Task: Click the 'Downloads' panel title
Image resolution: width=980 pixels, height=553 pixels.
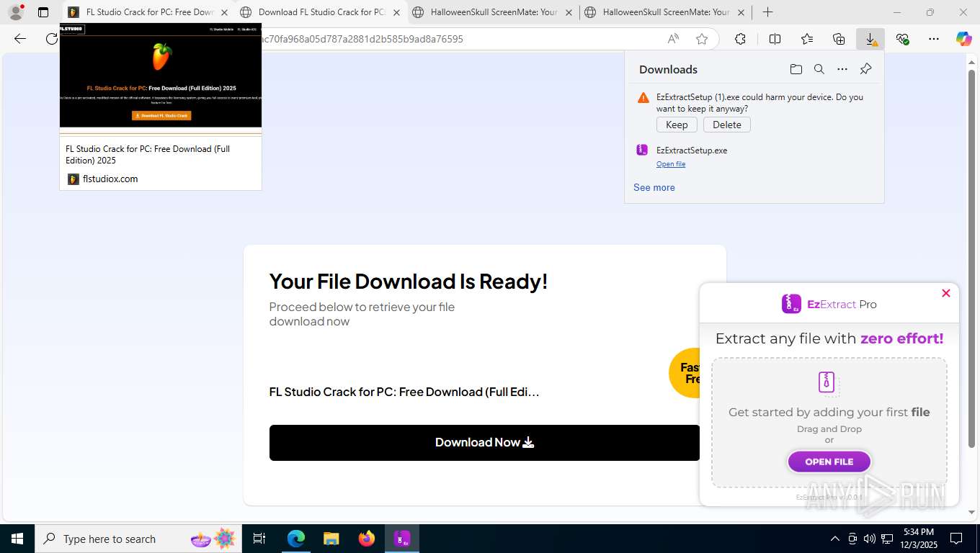Action: [x=668, y=69]
